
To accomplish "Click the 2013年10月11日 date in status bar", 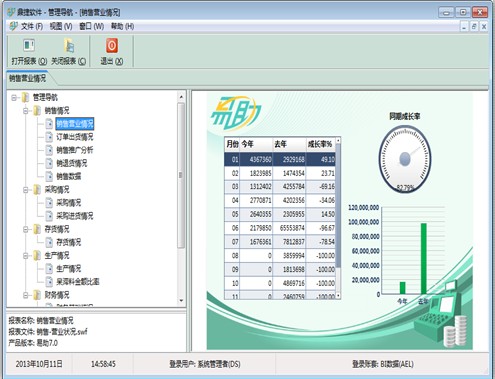I will click(x=39, y=364).
